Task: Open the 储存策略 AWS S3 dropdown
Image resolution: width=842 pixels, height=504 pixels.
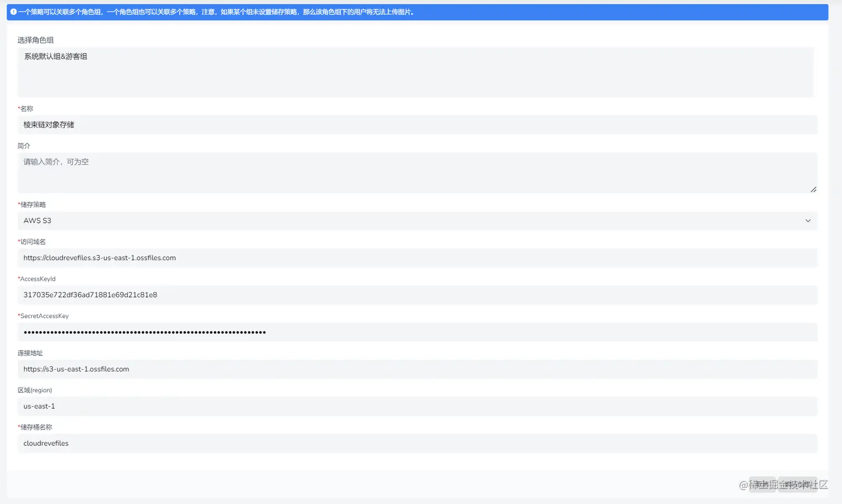Action: [417, 221]
